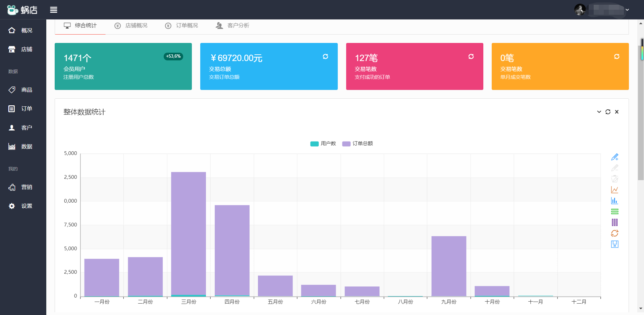644x315 pixels.
Task: Open the 店铺概况 tab
Action: point(131,25)
